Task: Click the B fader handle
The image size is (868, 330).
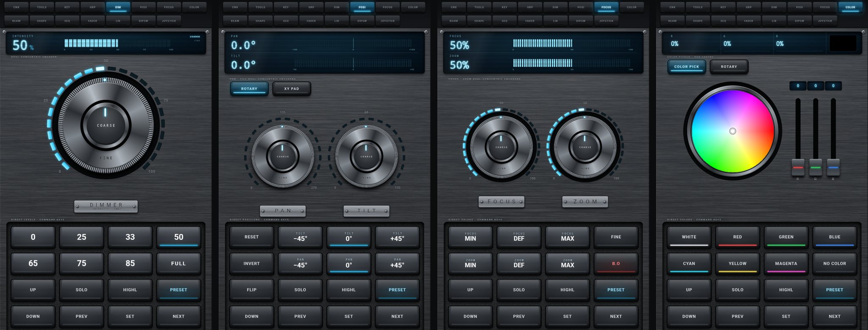Action: (x=833, y=167)
